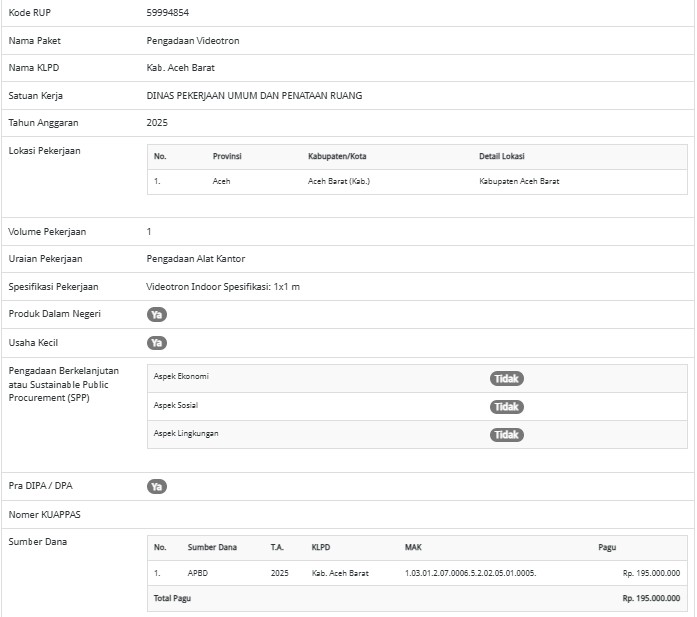
Task: Click the Ya badge for Produk Dalam Negeri
Action: point(156,314)
